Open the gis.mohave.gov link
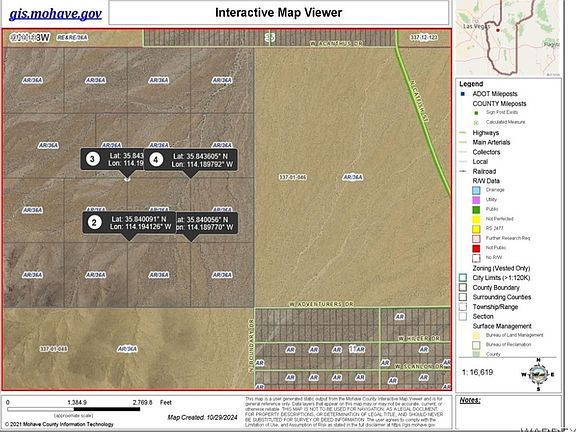 click(55, 14)
